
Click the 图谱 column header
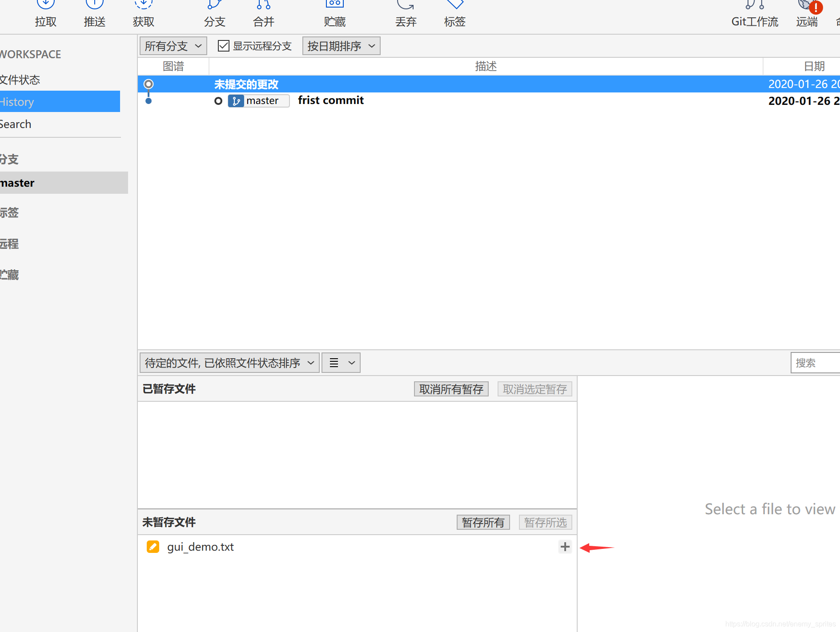click(173, 66)
